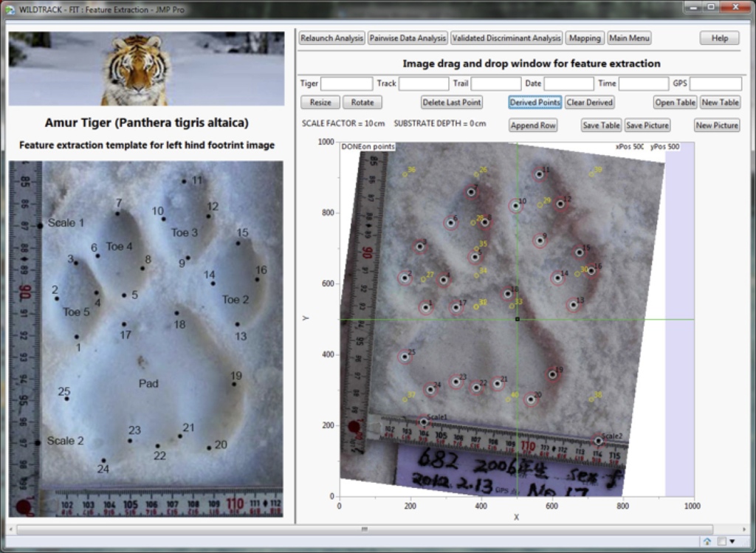
Task: Open the Mapping option
Action: (x=585, y=38)
